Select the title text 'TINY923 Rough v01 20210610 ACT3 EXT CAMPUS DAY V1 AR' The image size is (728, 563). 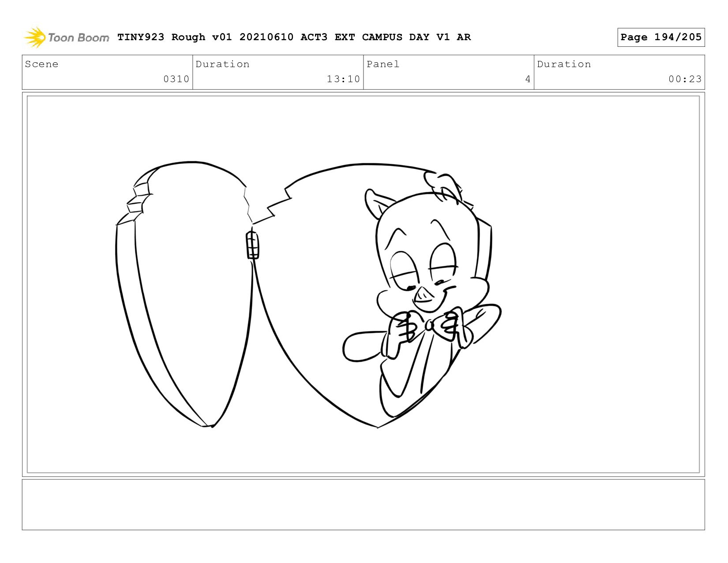click(x=294, y=37)
